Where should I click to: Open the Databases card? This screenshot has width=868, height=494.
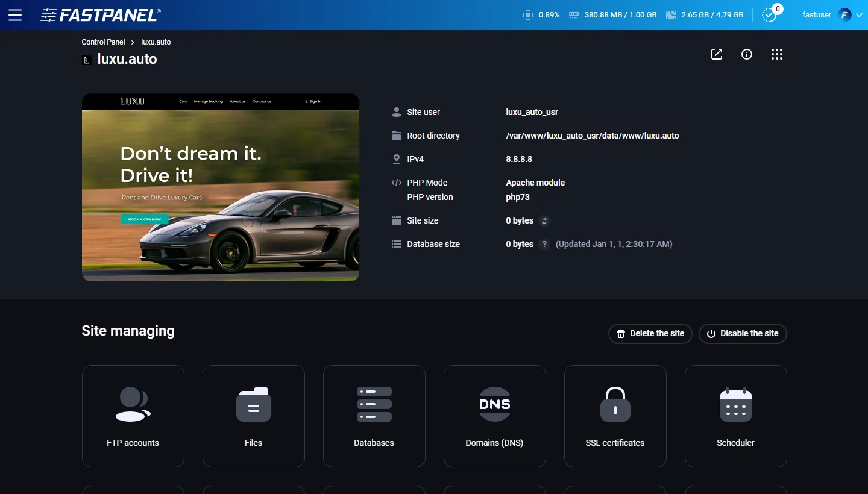point(374,416)
